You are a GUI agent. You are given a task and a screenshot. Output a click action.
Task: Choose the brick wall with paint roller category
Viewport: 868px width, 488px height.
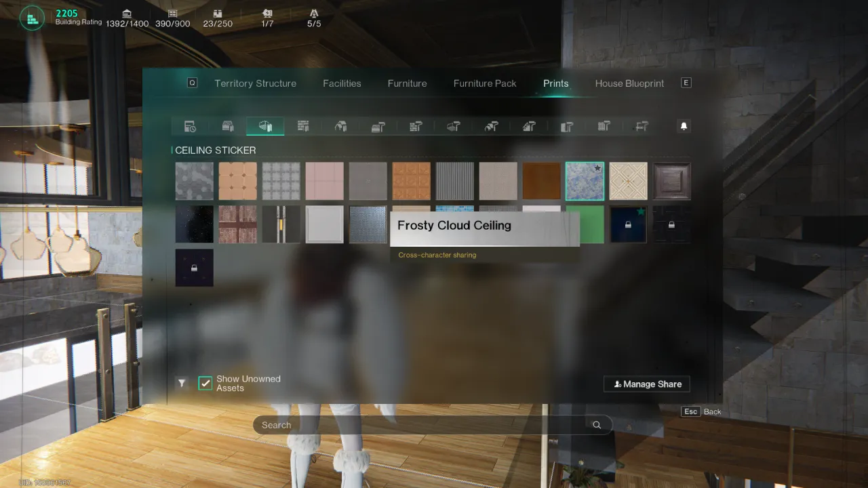pyautogui.click(x=416, y=126)
